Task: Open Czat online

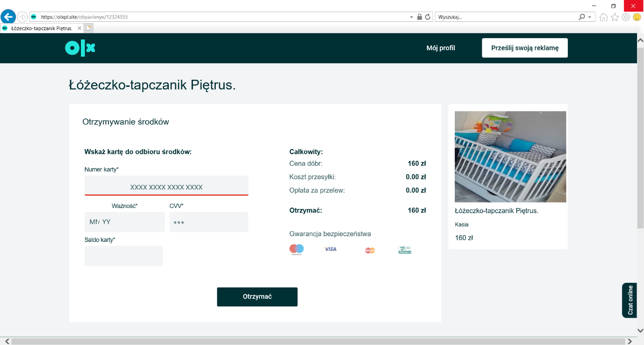Action: 630,300
